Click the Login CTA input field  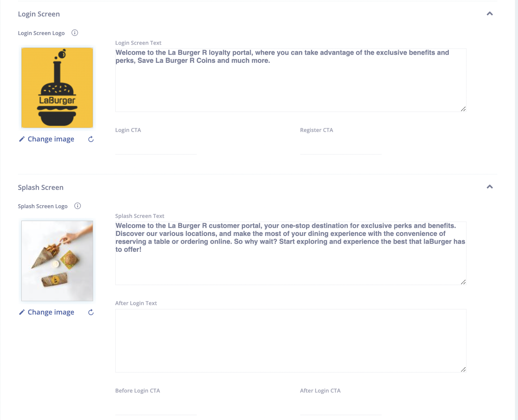click(156, 148)
